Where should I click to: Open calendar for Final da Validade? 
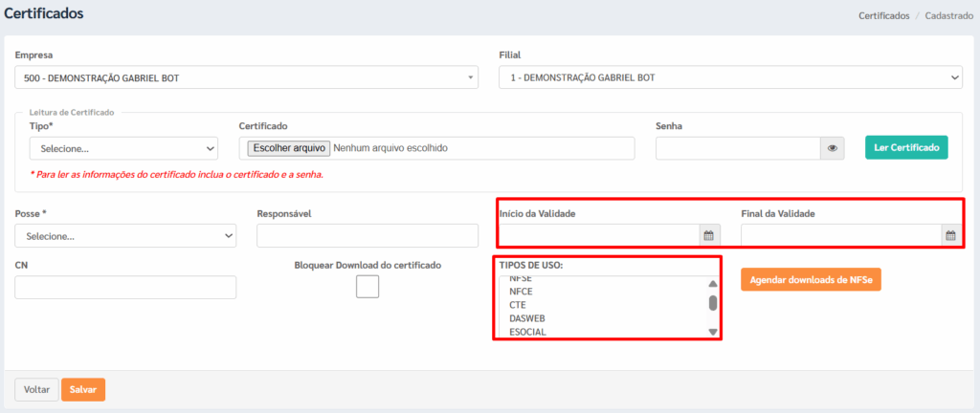pos(950,236)
